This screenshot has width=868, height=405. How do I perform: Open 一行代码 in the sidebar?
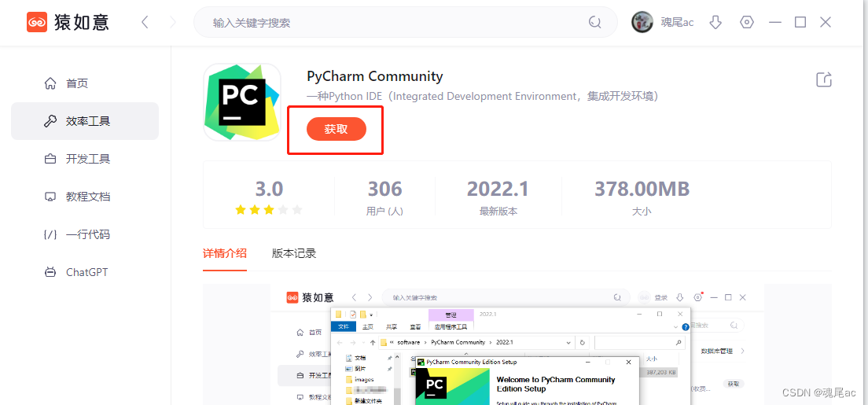tap(85, 234)
